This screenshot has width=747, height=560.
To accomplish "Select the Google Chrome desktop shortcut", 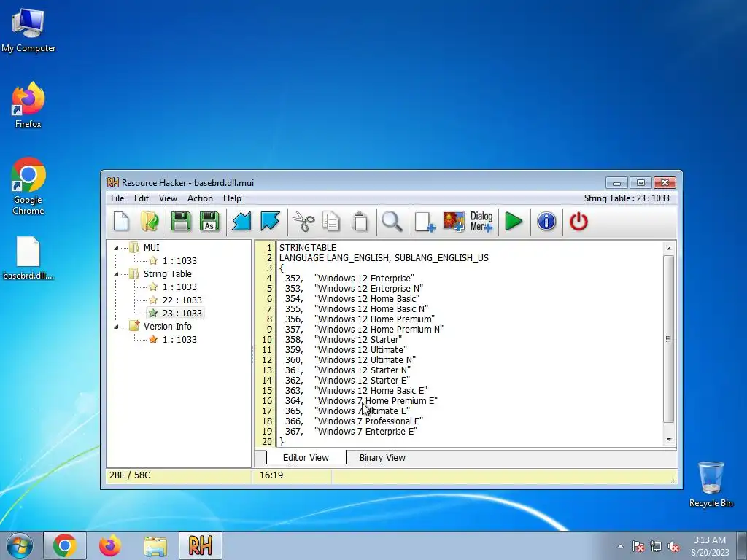I will (x=28, y=186).
